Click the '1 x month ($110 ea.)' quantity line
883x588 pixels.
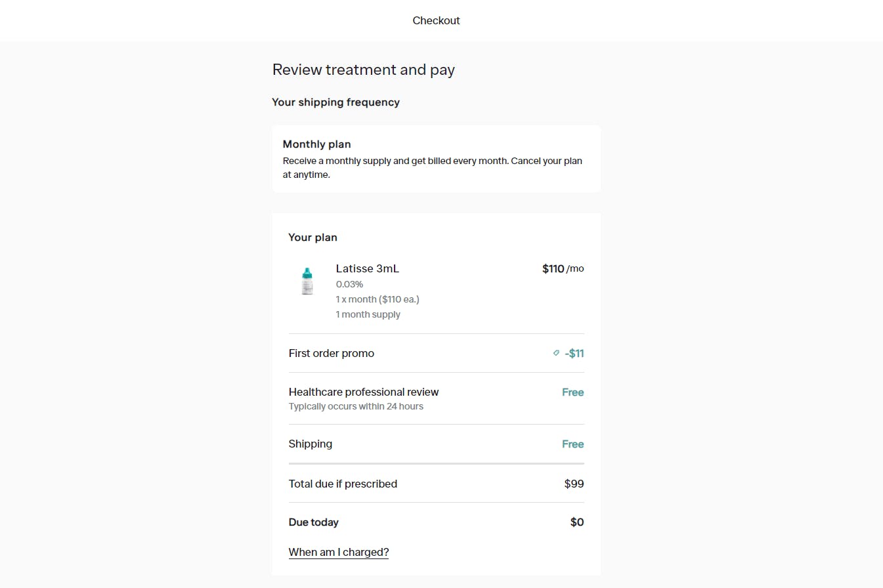(x=377, y=299)
